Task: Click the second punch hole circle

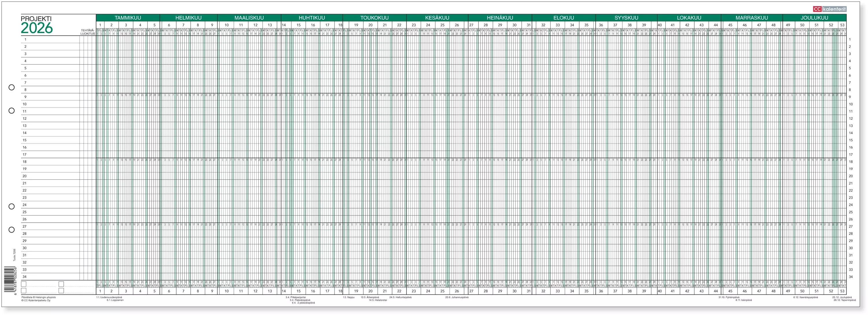Action: pyautogui.click(x=12, y=110)
